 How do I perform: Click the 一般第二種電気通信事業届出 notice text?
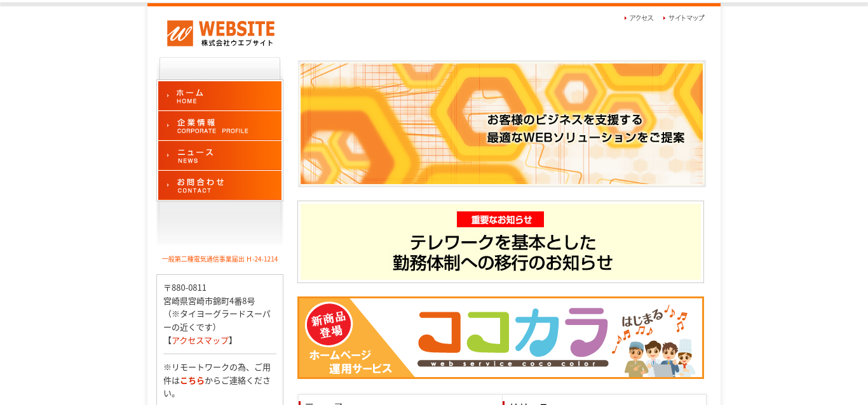pyautogui.click(x=219, y=259)
